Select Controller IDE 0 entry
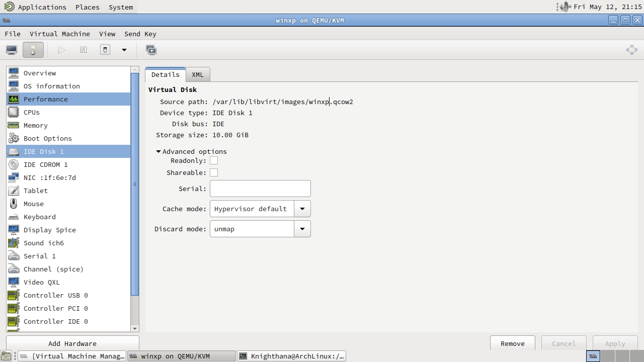The image size is (644, 362). 68,321
